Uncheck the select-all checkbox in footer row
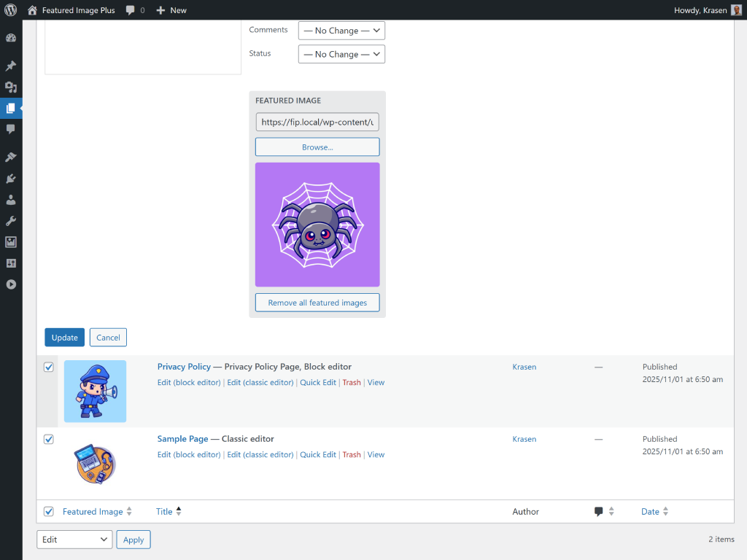Image resolution: width=747 pixels, height=560 pixels. (x=48, y=511)
